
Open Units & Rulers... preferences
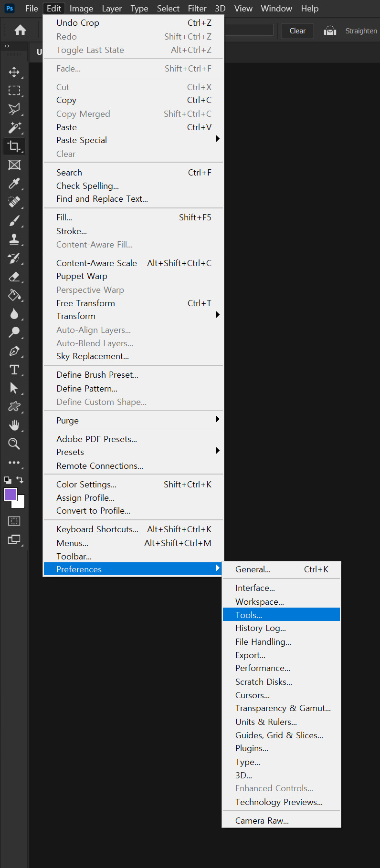click(281, 722)
